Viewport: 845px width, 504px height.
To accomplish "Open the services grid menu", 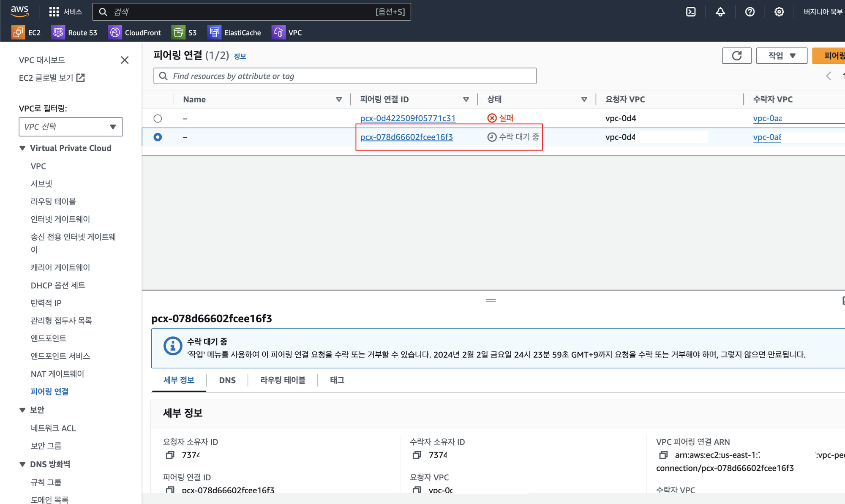I will (54, 12).
